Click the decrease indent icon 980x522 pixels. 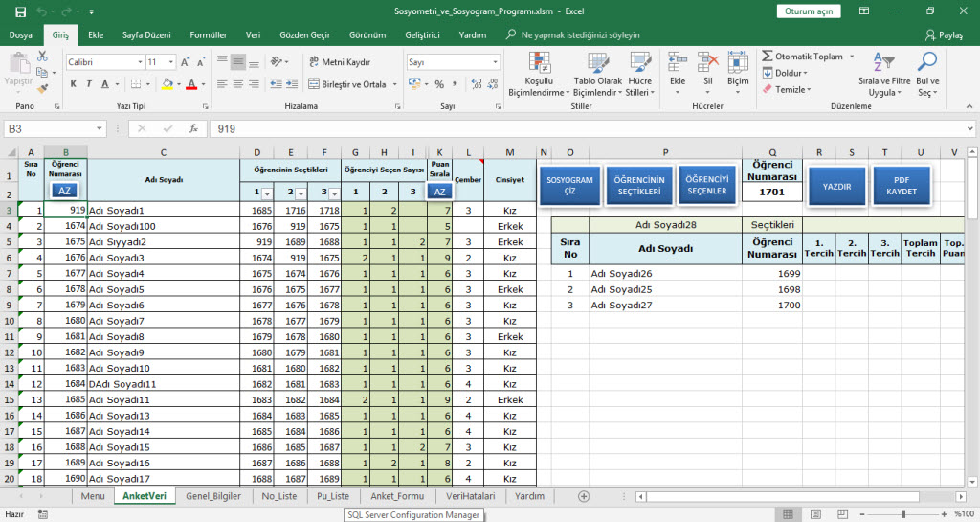tap(276, 83)
